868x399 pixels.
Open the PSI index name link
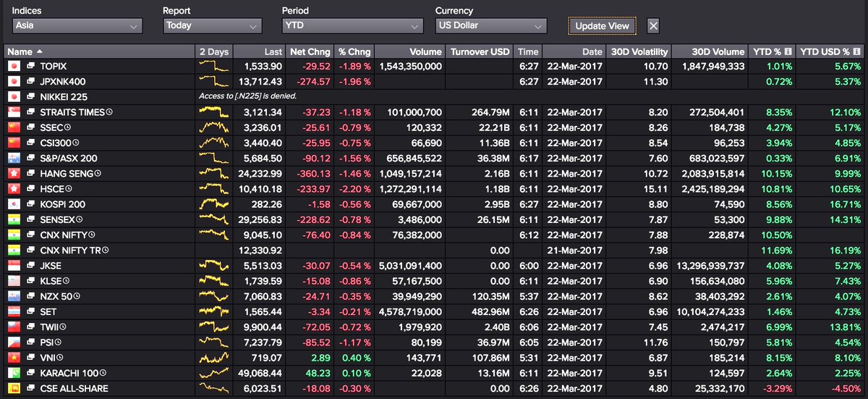(47, 343)
